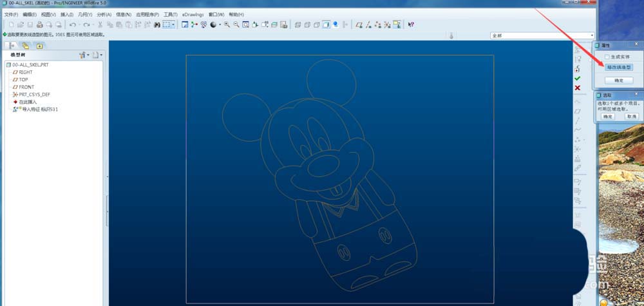Image resolution: width=644 pixels, height=306 pixels.
Task: Switch to the favorites navigator tab
Action: tap(39, 46)
